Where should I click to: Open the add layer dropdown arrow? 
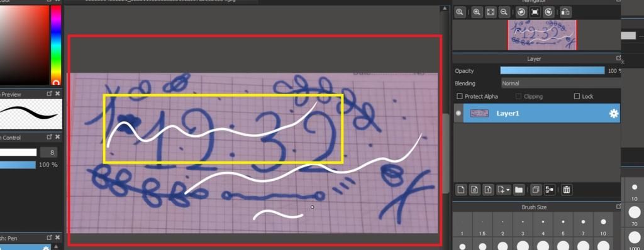(x=508, y=190)
